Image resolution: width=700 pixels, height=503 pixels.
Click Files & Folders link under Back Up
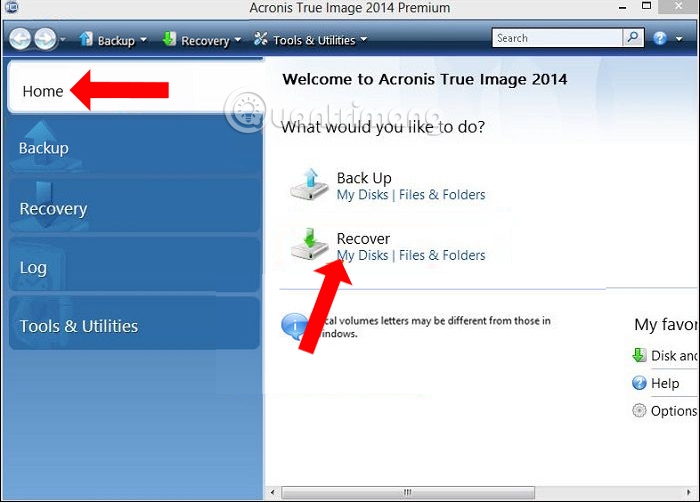[442, 195]
